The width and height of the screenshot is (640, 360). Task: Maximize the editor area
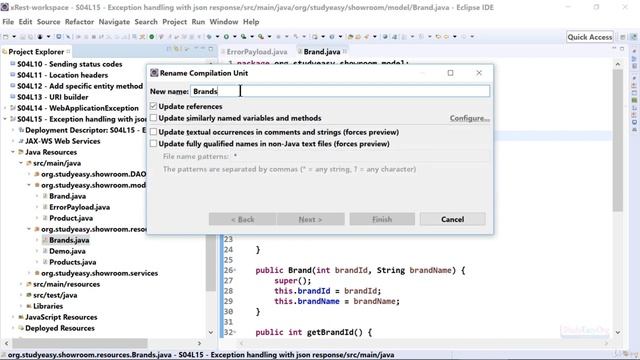tap(622, 49)
